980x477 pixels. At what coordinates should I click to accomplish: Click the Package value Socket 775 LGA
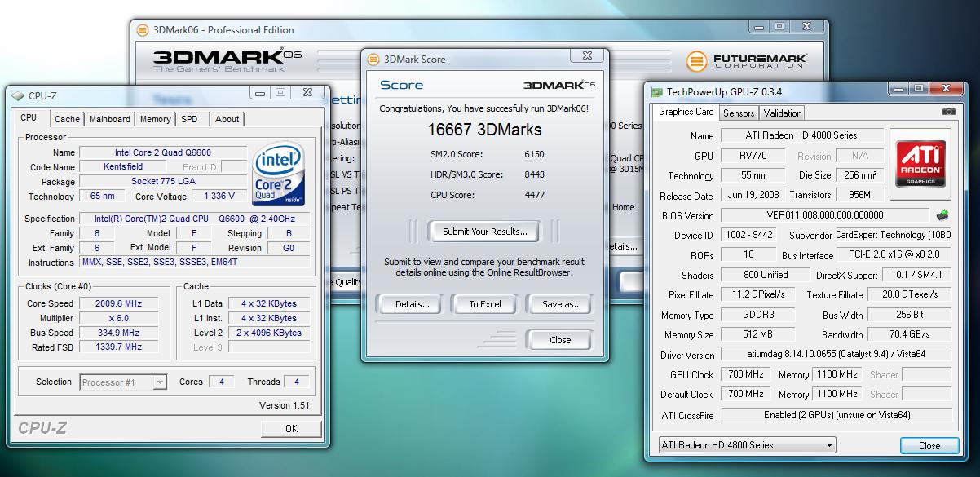[163, 182]
